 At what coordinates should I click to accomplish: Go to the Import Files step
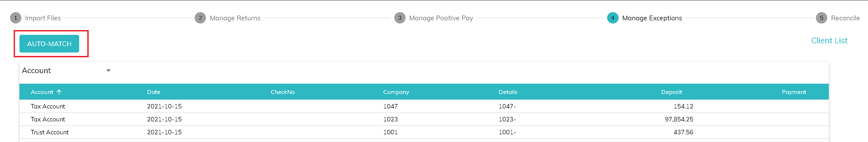[x=43, y=18]
